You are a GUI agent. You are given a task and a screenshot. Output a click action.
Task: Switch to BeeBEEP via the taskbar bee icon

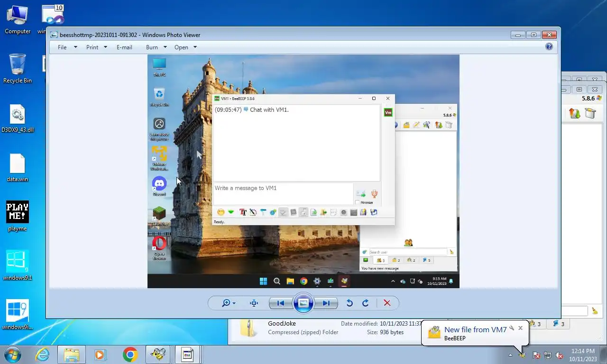pyautogui.click(x=158, y=355)
